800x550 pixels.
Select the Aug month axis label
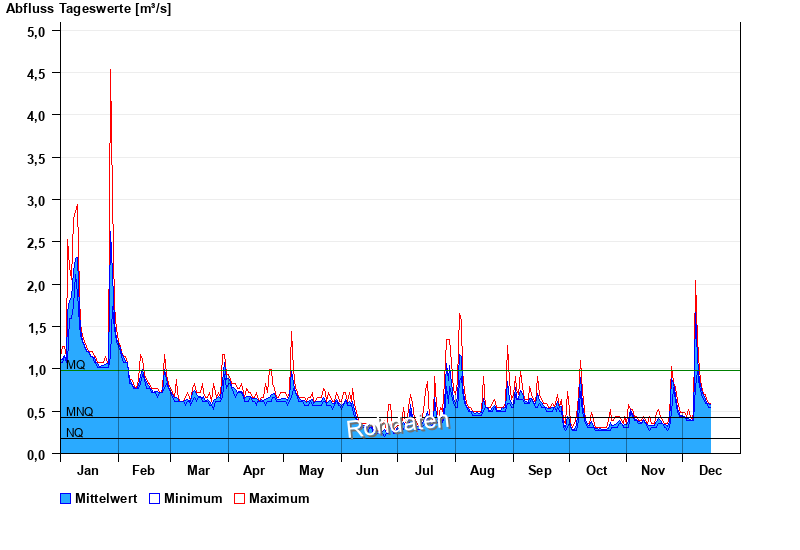(482, 471)
